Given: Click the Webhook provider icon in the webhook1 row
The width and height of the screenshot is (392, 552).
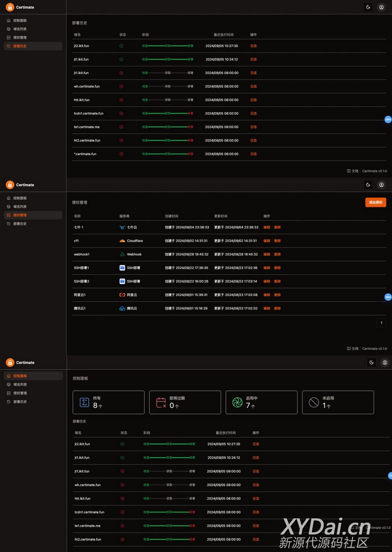Looking at the screenshot, I should pyautogui.click(x=122, y=254).
